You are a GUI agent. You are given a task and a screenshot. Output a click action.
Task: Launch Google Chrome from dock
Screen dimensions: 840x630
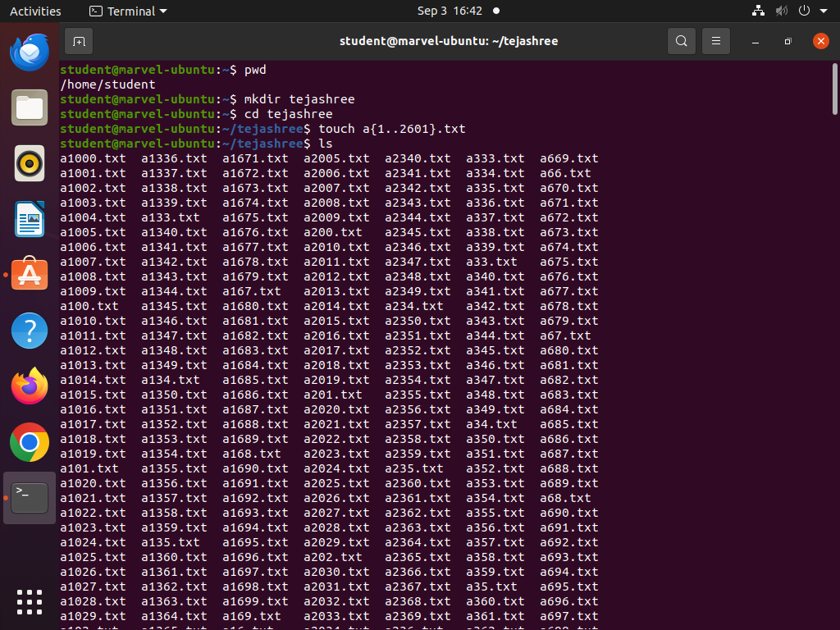[x=30, y=442]
